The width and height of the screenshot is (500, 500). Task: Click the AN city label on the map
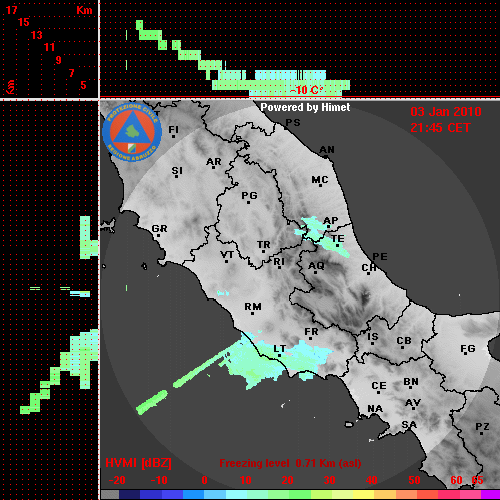tap(327, 150)
